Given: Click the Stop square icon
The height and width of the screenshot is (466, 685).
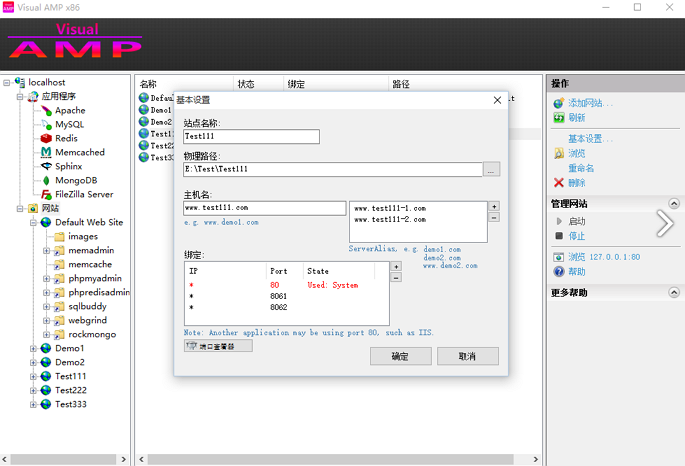Looking at the screenshot, I should 559,236.
